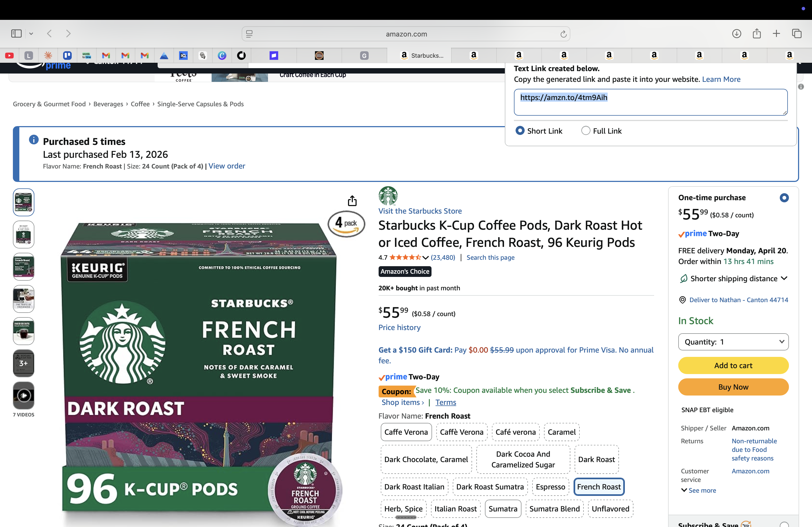Switch to the purple square icon tab
Viewport: 812px width, 527px height.
[x=274, y=55]
